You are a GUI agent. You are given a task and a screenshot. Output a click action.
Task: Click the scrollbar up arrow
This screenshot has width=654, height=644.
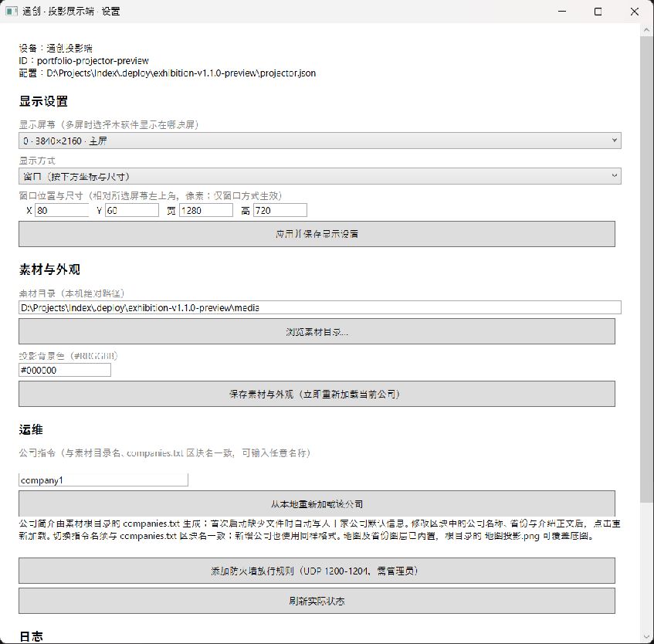point(646,30)
